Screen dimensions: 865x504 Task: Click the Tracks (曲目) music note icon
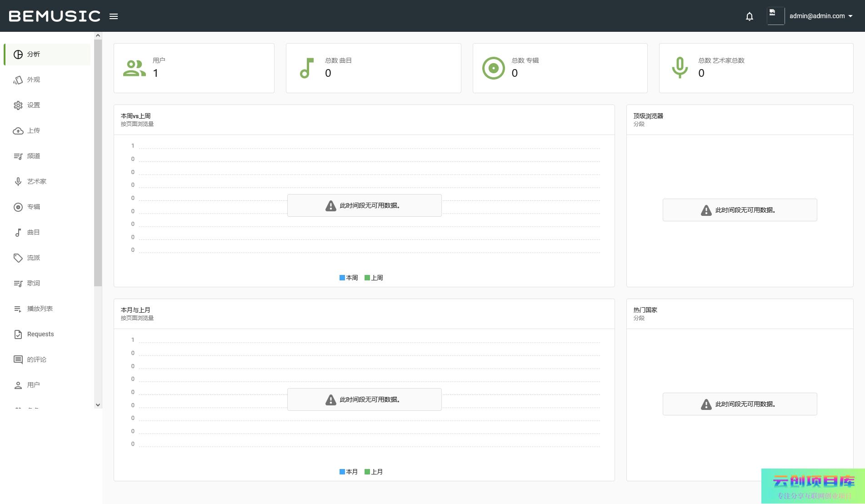click(x=18, y=233)
